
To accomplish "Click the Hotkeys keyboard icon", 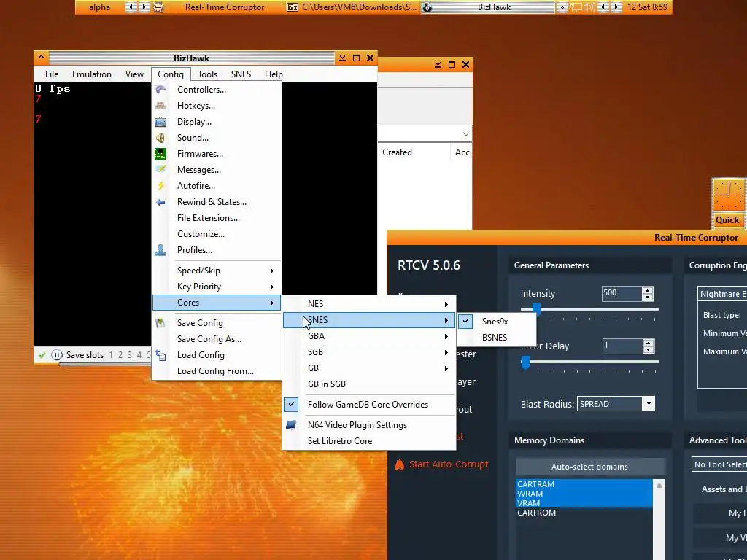I will [x=160, y=106].
